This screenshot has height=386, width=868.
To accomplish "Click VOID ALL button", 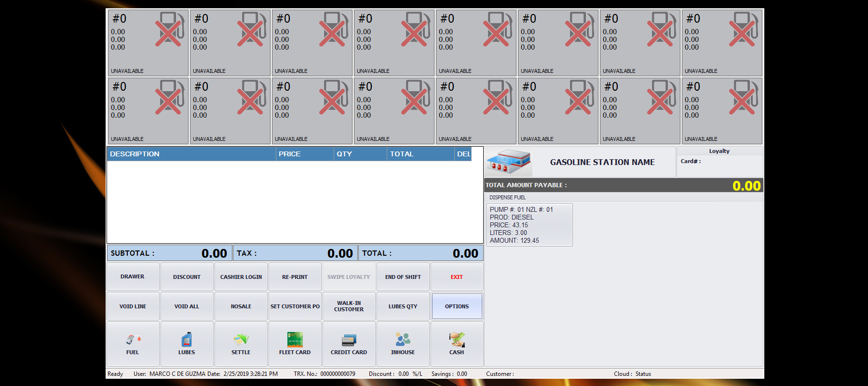I will (187, 306).
